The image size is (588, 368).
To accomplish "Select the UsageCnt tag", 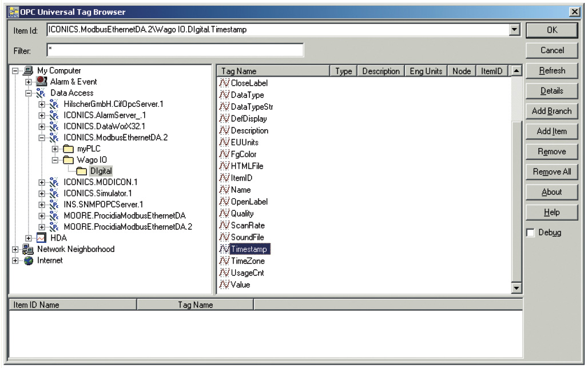I will click(x=248, y=273).
